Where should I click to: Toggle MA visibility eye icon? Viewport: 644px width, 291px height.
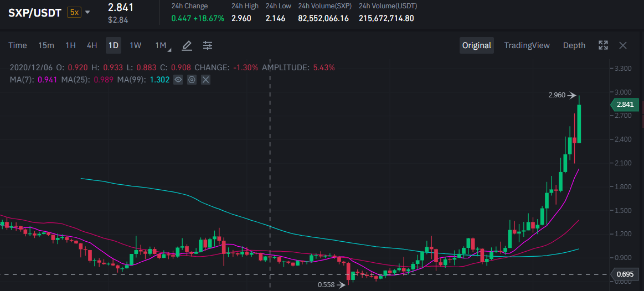click(x=177, y=80)
